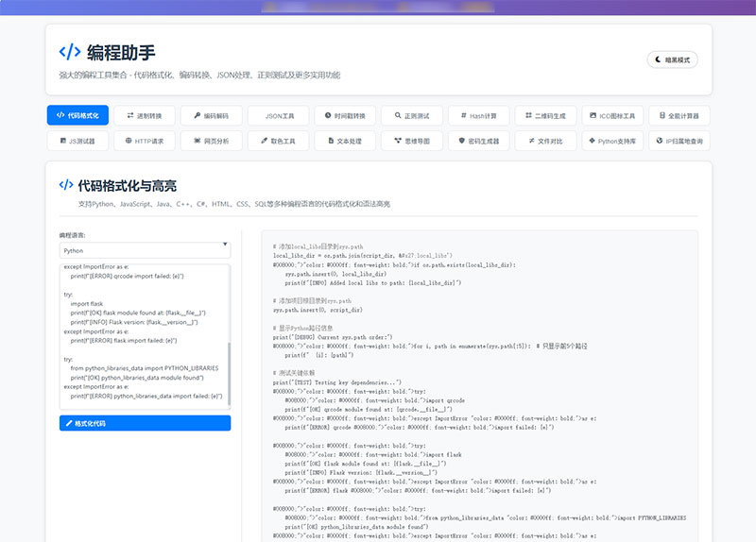Viewport: 756px width, 542px height.
Task: Click the eyedropper icon for 取色工具
Action: pos(265,141)
